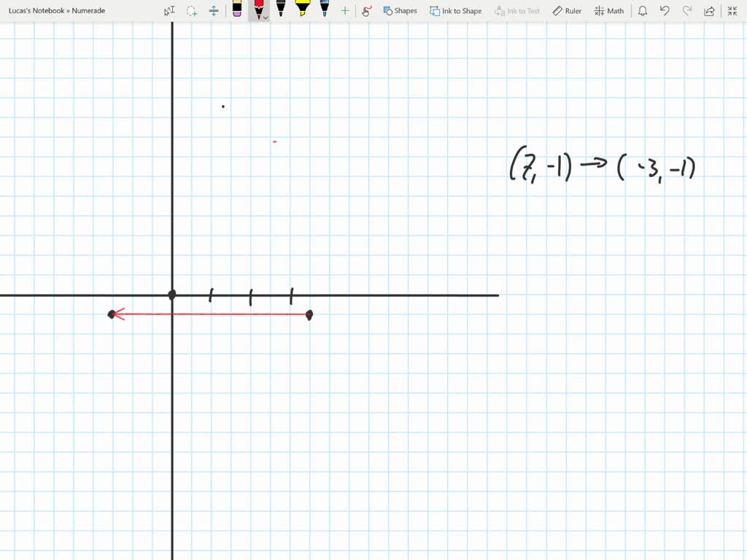The image size is (747, 560).
Task: Undo the last ink stroke
Action: [x=664, y=10]
